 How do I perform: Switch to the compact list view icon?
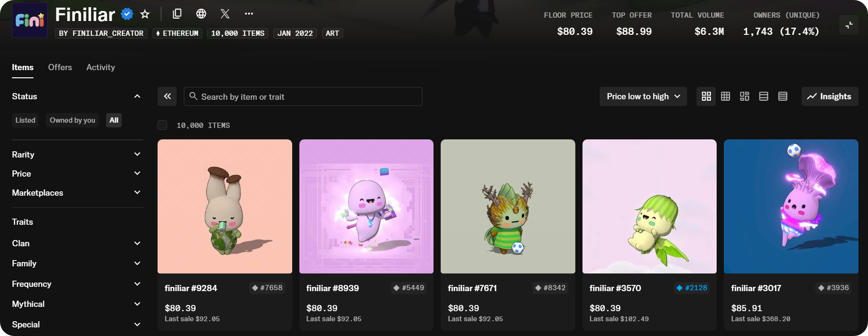coord(783,96)
